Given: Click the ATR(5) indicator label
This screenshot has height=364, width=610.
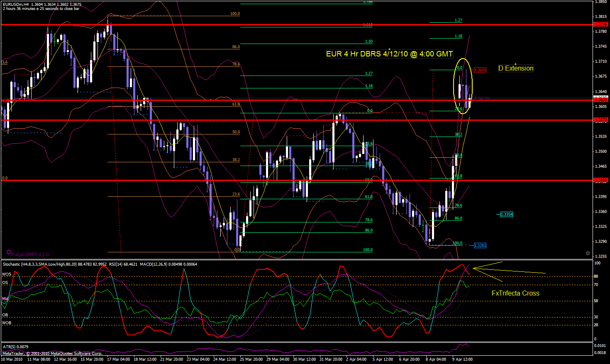Looking at the screenshot, I should [x=10, y=347].
